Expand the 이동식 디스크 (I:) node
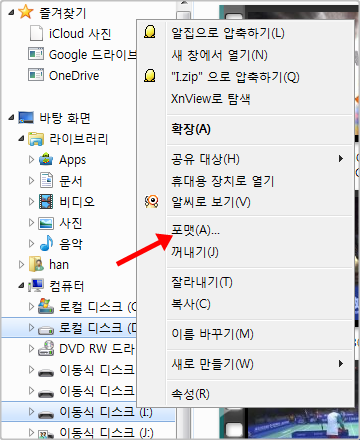The image size is (360, 440). tap(31, 411)
